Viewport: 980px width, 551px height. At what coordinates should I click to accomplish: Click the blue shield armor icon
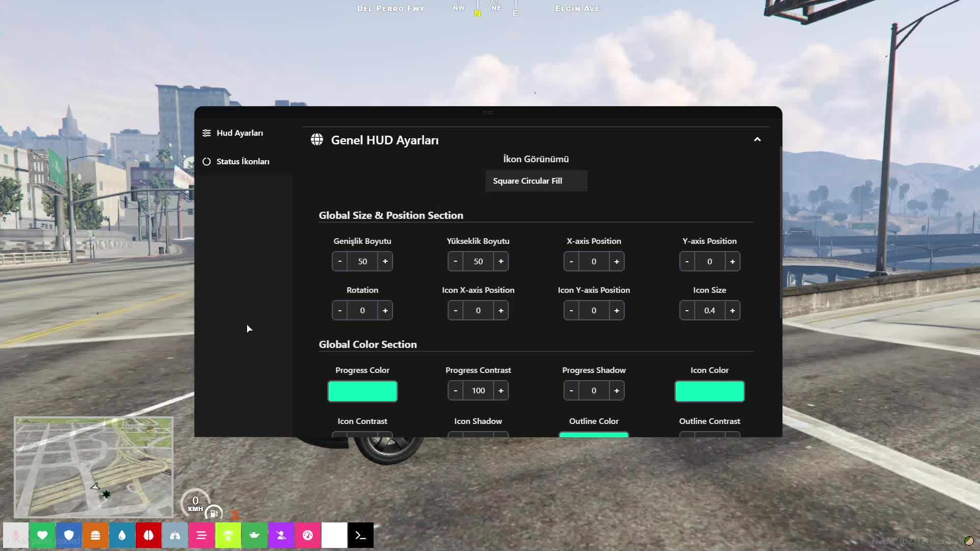[69, 535]
